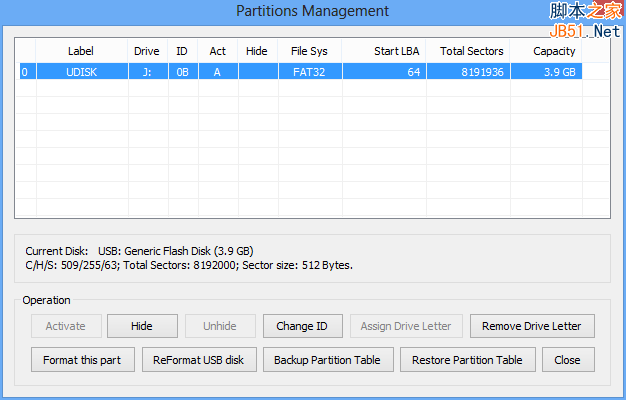Click the Total Sectors column header
Screen dimensions: 626x400
pos(471,51)
